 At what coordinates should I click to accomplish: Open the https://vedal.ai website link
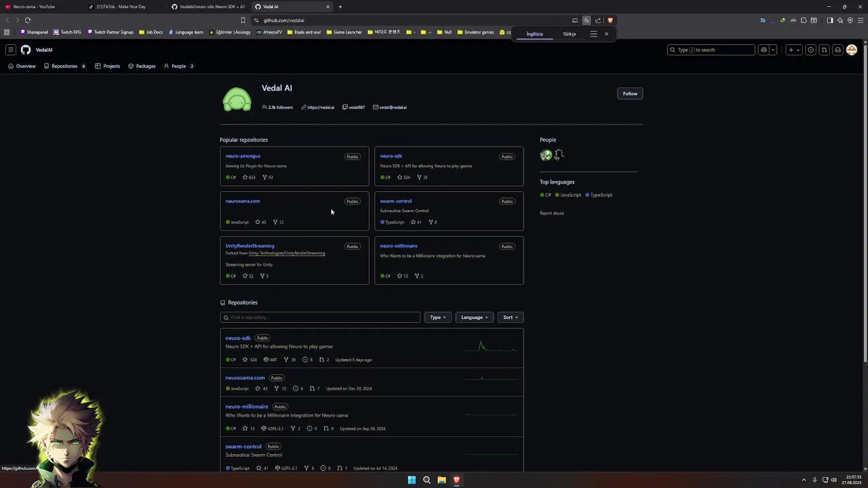[321, 107]
